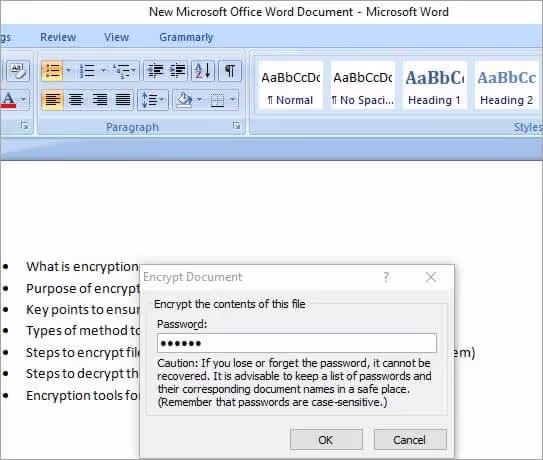The image size is (543, 460).
Task: Click the Increase Indent icon
Action: point(177,71)
